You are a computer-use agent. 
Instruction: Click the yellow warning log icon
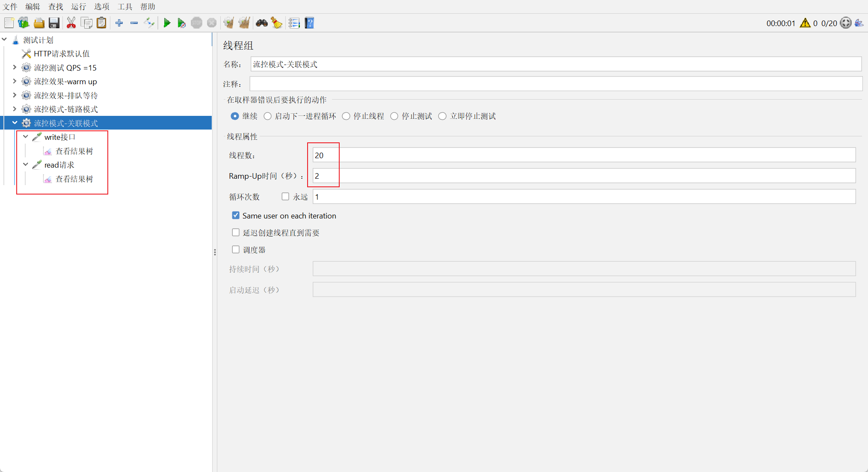(x=805, y=23)
